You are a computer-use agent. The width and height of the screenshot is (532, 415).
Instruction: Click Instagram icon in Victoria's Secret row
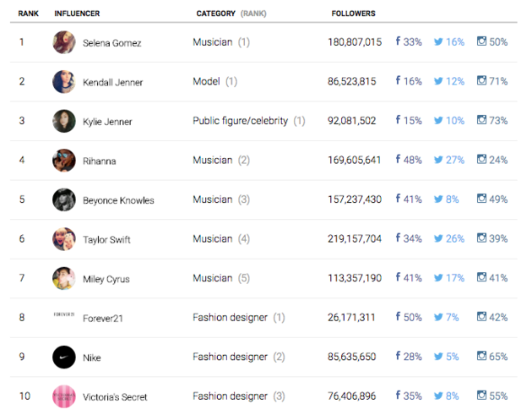point(481,396)
